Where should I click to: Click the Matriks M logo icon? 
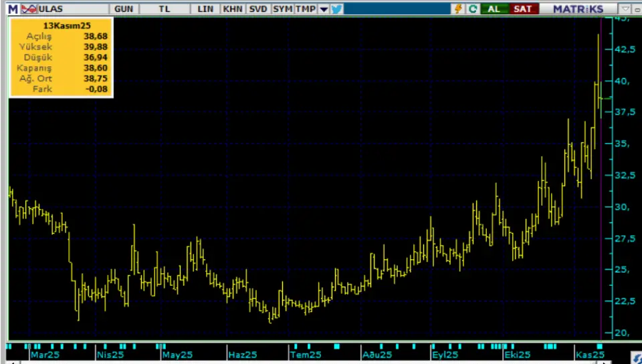(x=13, y=9)
